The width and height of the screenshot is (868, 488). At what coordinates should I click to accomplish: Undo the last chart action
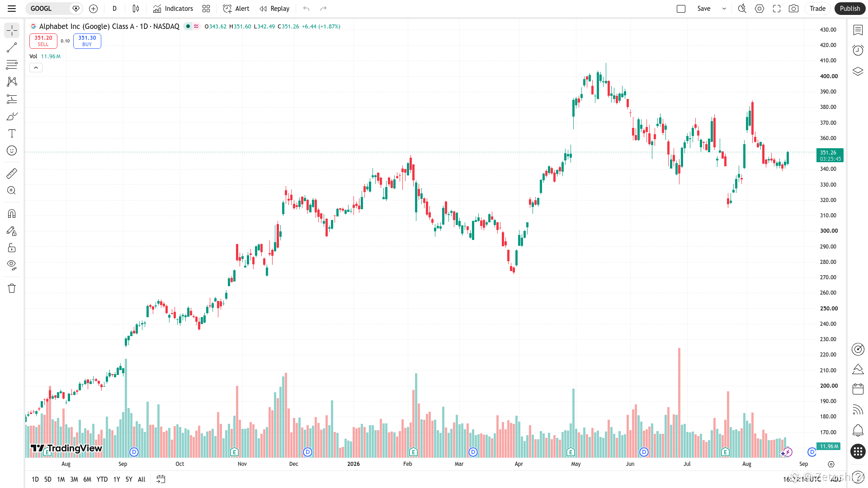(307, 9)
